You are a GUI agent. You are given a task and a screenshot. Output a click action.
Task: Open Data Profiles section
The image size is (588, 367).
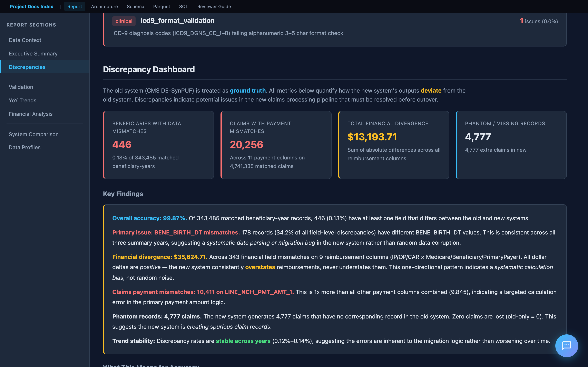[x=24, y=147]
